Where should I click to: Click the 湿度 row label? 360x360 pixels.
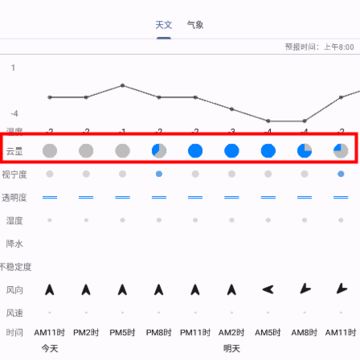(14, 221)
